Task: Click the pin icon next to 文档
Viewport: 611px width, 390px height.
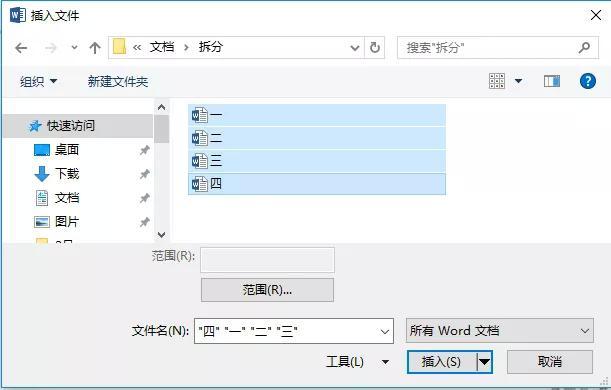Action: tap(145, 198)
